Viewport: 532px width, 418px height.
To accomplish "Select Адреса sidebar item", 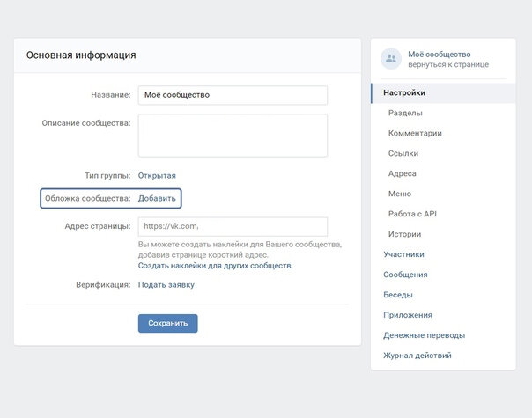I will [403, 173].
